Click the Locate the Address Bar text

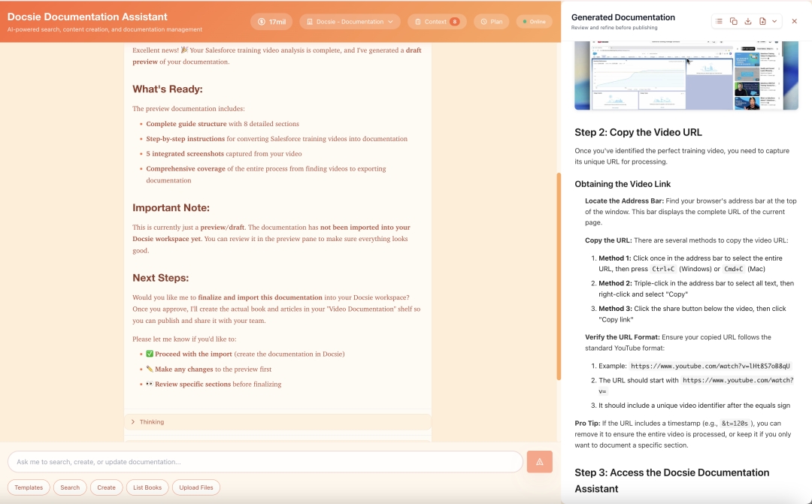pos(625,201)
